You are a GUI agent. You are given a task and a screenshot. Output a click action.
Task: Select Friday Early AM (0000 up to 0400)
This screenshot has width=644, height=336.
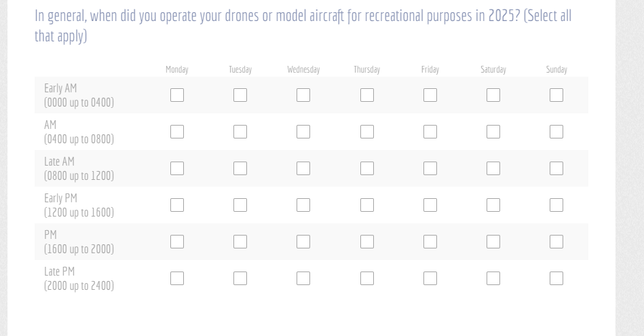coord(430,95)
